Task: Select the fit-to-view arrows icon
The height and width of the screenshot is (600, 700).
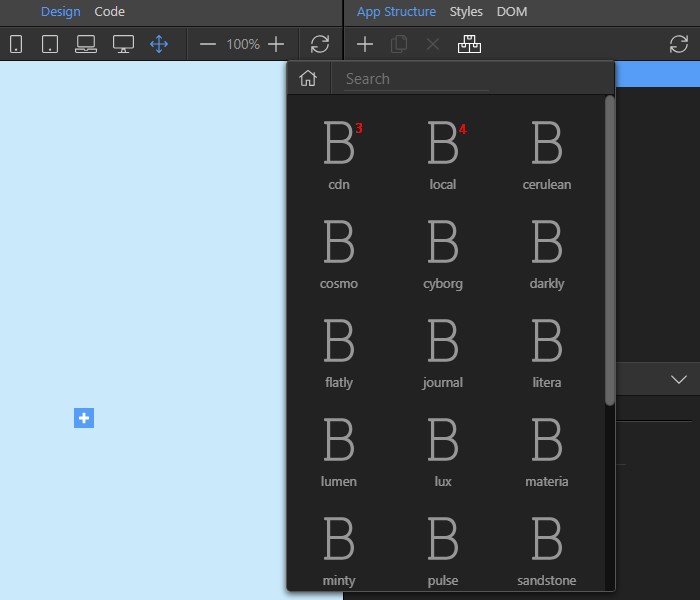Action: click(159, 44)
